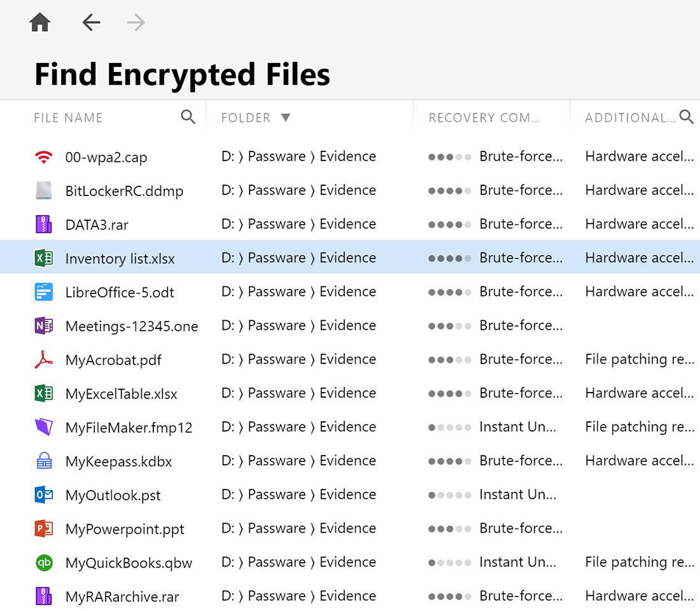Select the BitLockerRC.ddmp file row
Screen dimensions: 700x611
[124, 191]
